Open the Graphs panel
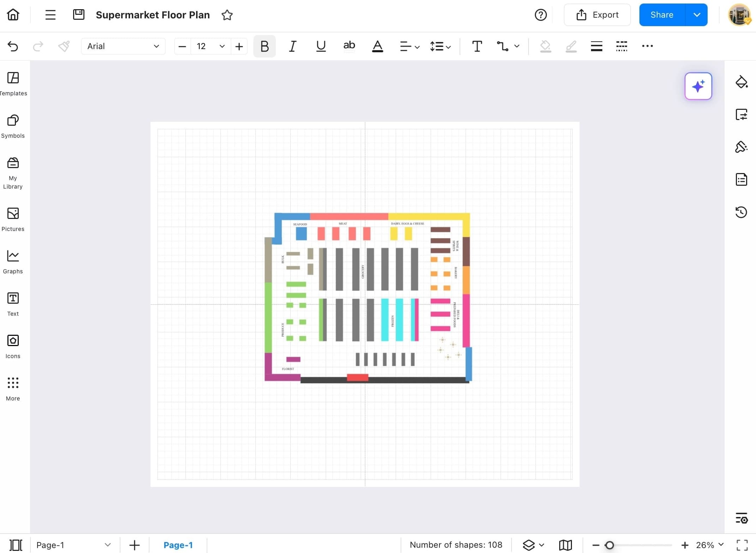 coord(13,261)
